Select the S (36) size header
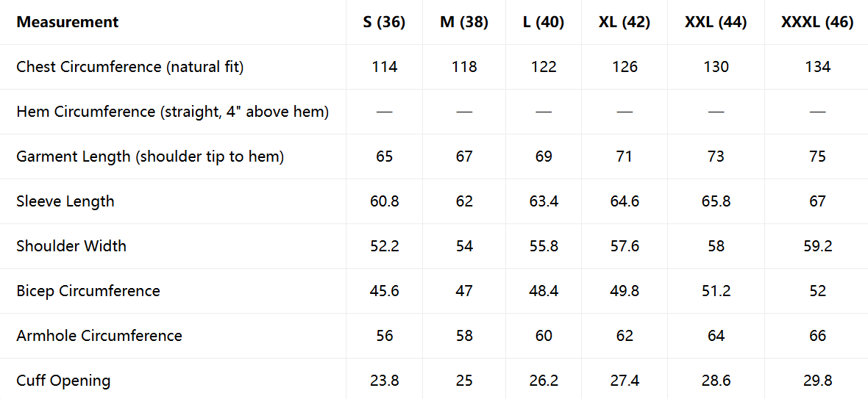 (384, 22)
